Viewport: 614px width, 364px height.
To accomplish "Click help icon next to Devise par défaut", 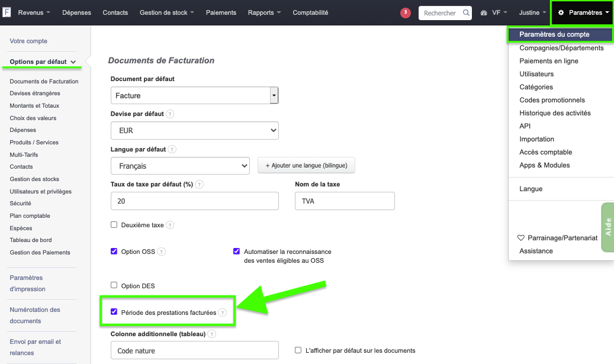I will pos(170,114).
